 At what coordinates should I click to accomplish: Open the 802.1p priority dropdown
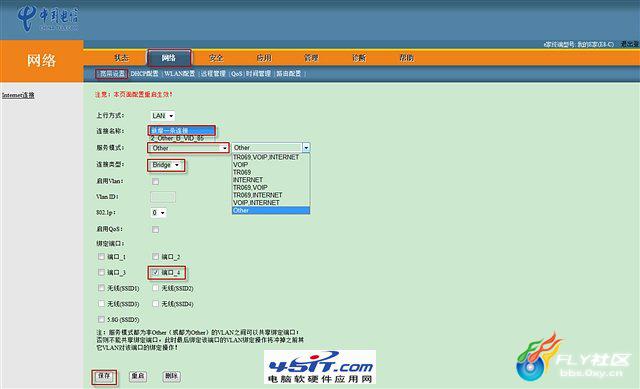[x=158, y=213]
